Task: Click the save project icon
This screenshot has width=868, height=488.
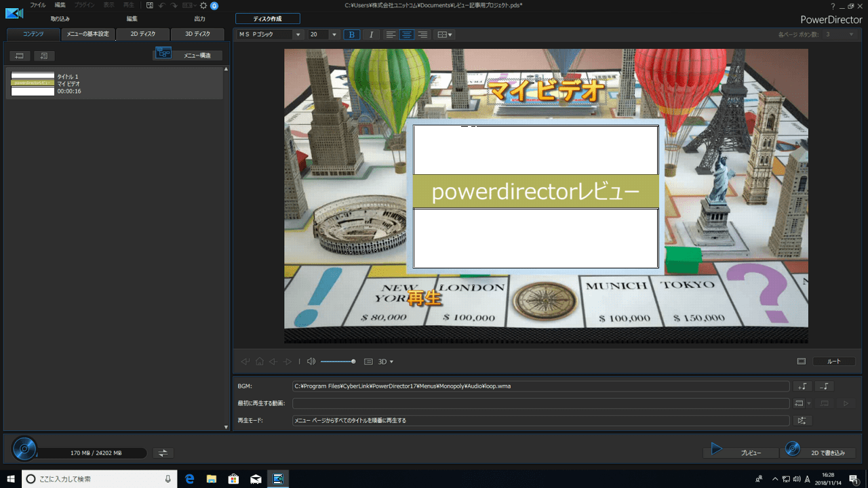Action: point(150,5)
